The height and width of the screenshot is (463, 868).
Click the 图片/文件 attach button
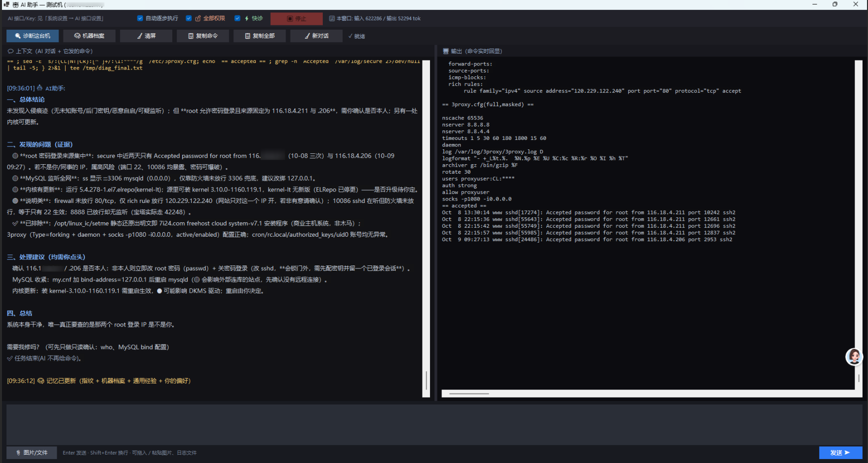(32, 453)
